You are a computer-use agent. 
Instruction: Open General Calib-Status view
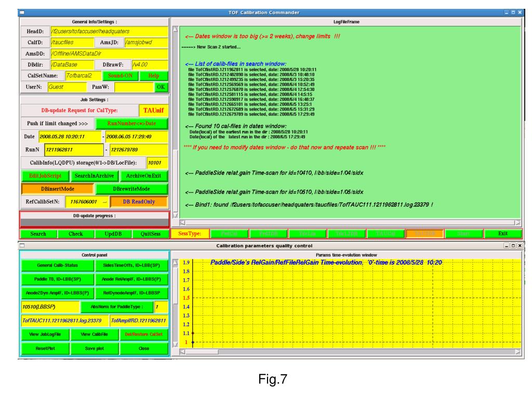point(57,264)
